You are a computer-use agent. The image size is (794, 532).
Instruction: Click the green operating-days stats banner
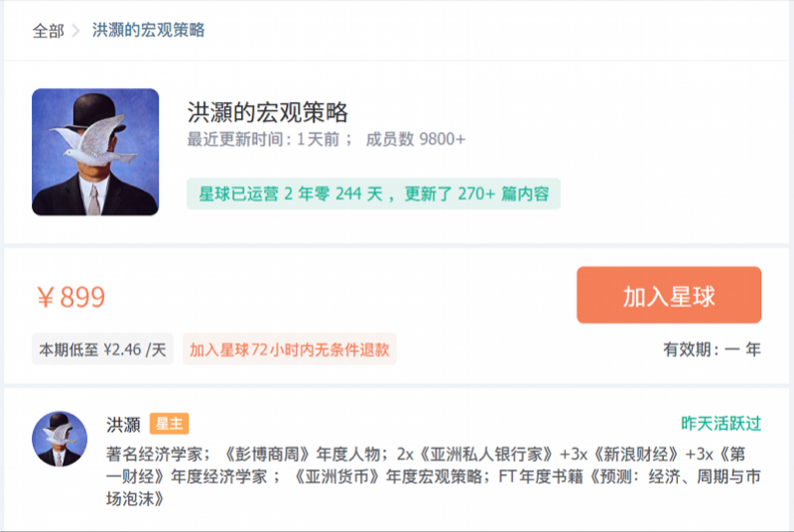[373, 194]
